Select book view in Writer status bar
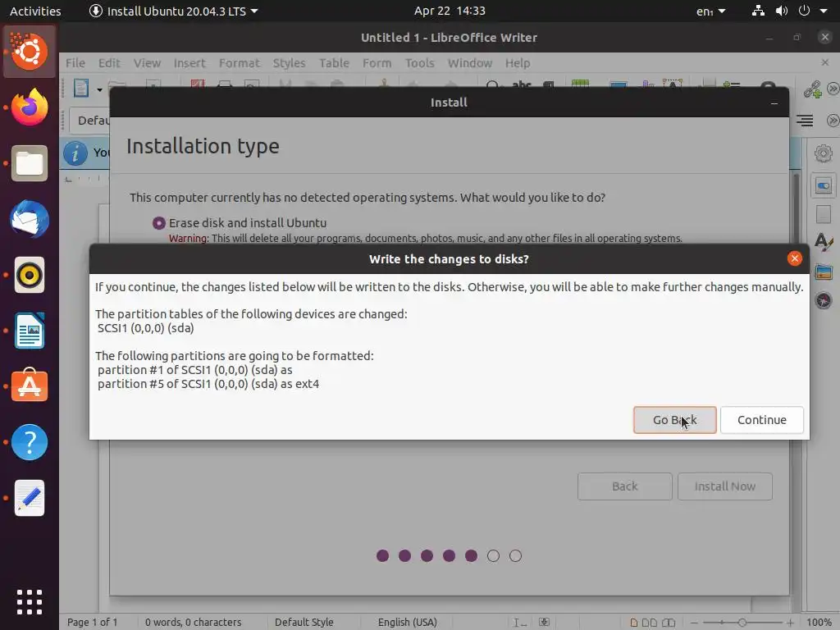Viewport: 840px width, 630px height. click(x=669, y=623)
